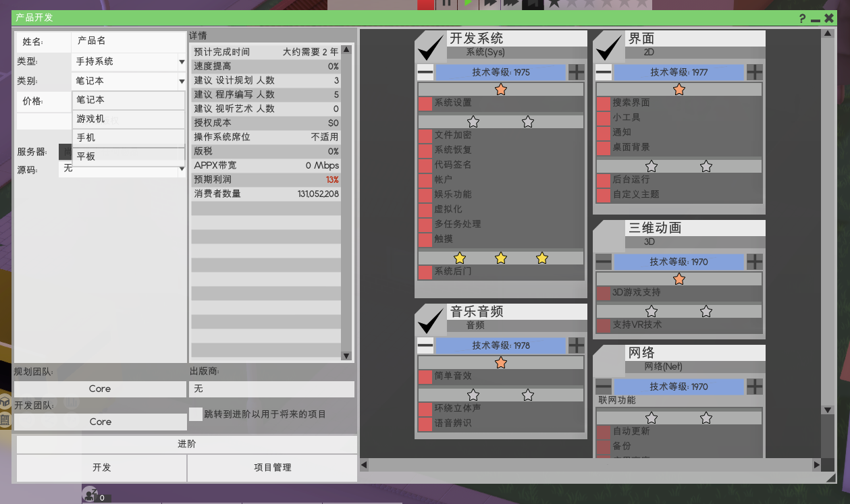
Task: Click the 界面 category checkmark icon
Action: pyautogui.click(x=609, y=47)
